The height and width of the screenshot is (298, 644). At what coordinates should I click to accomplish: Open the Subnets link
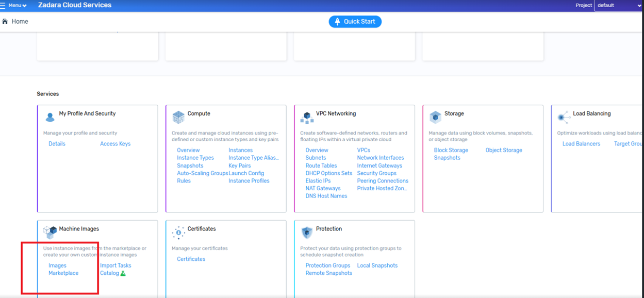coord(316,158)
